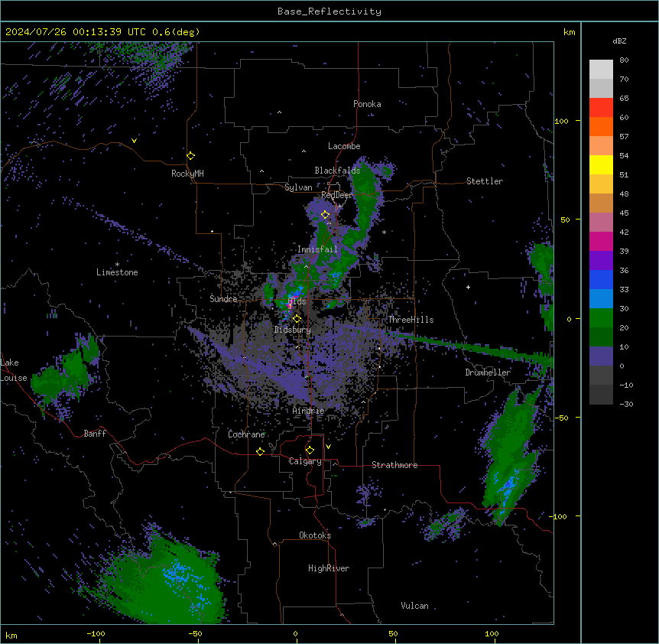Click the yellow diamond marker above RockyMH
The width and height of the screenshot is (659, 644).
(x=191, y=156)
